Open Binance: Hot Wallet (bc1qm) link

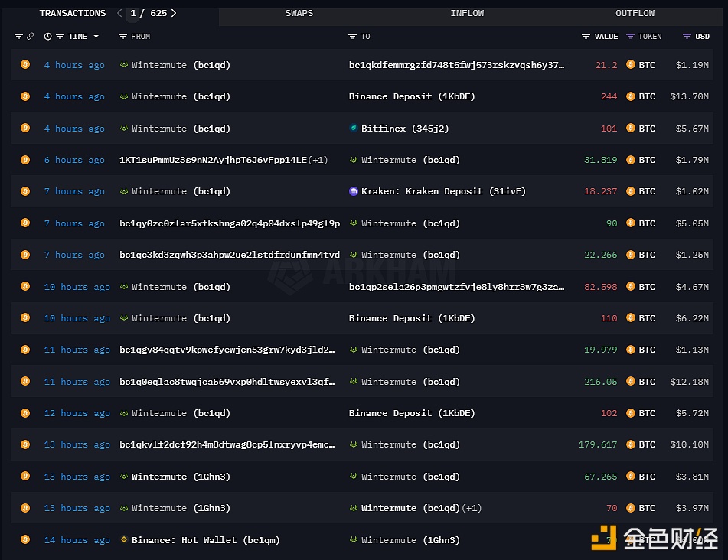tap(206, 540)
